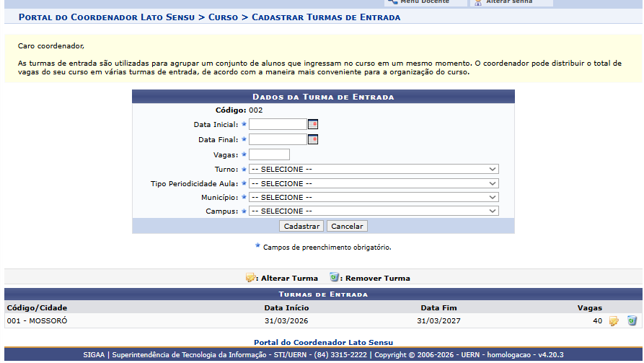Click the Vagas value 40
This screenshot has width=644, height=363.
coord(598,320)
